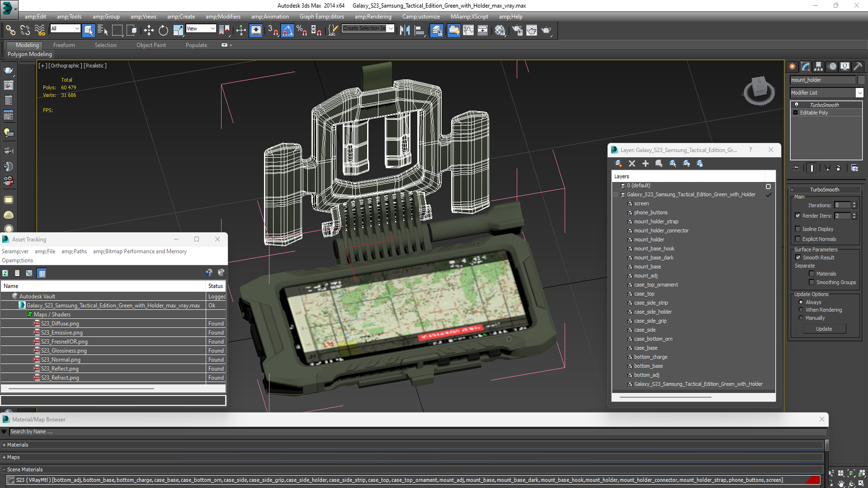
Task: Activate the Select and Move tool
Action: click(149, 30)
